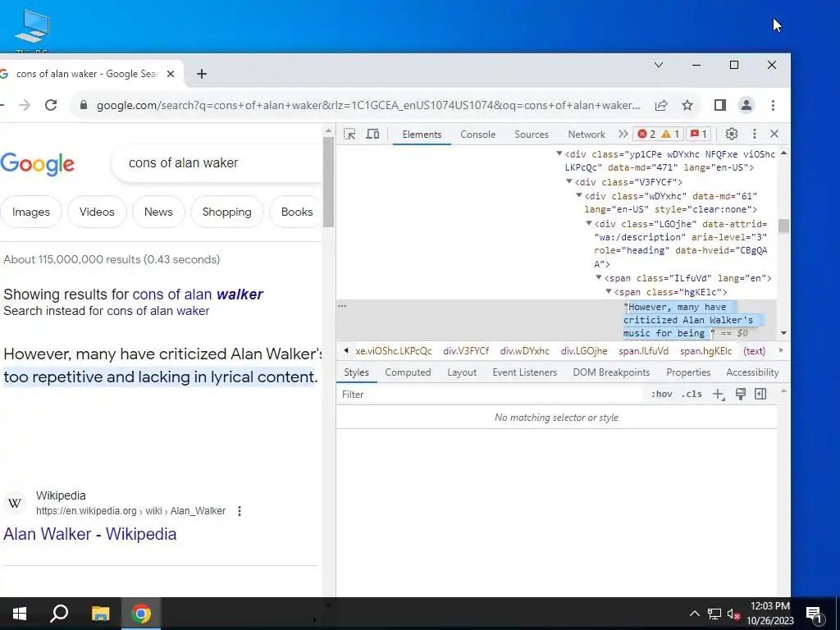
Task: Collapse the div class V3FYCf node
Action: [x=569, y=181]
